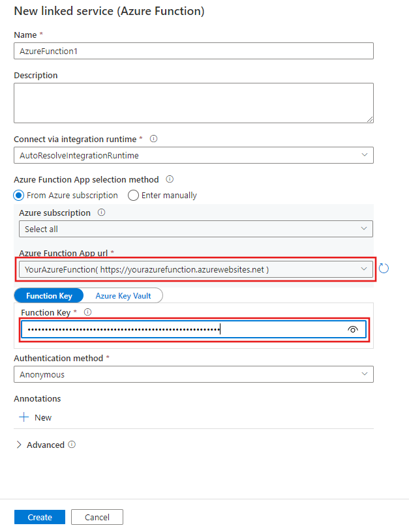
Task: Select the Function Key tab
Action: (49, 295)
